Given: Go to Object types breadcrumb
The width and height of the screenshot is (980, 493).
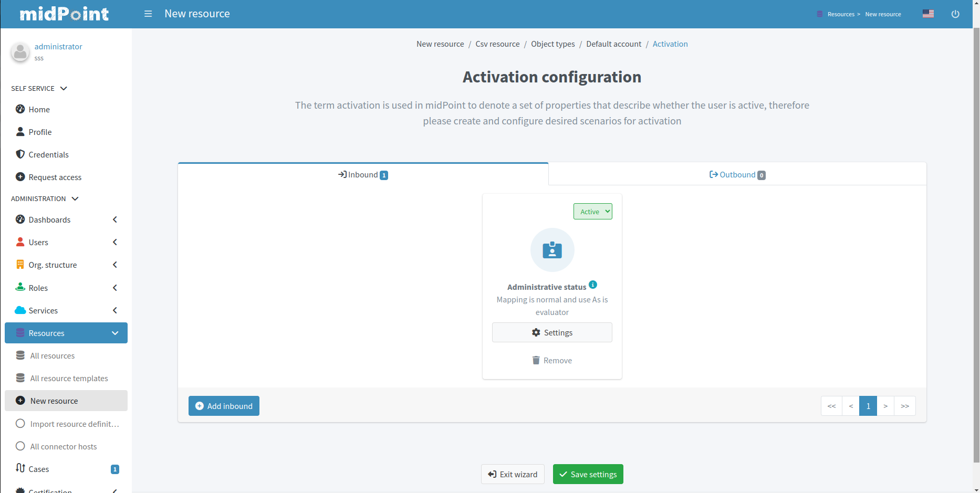Looking at the screenshot, I should [552, 44].
